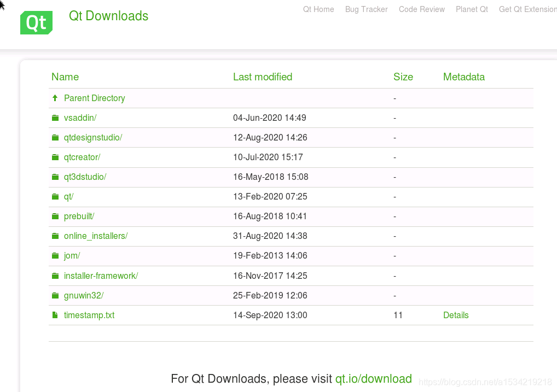Click the date 16-Aug-2018 10:41

coord(270,217)
